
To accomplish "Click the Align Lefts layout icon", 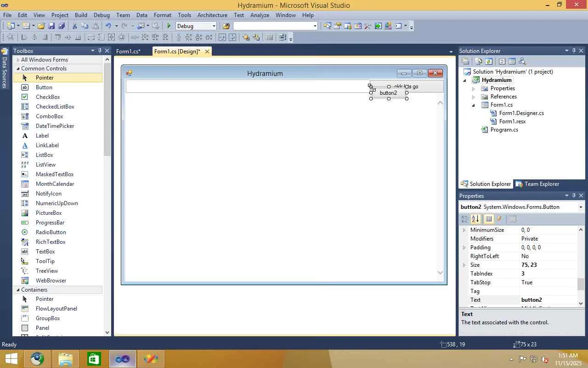I will 24,38.
